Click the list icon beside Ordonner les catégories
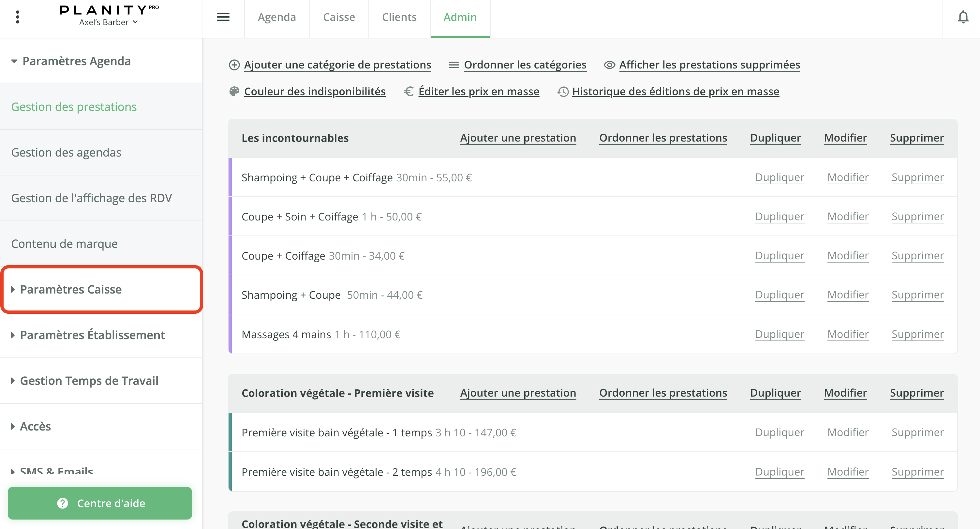This screenshot has height=529, width=980. [453, 65]
